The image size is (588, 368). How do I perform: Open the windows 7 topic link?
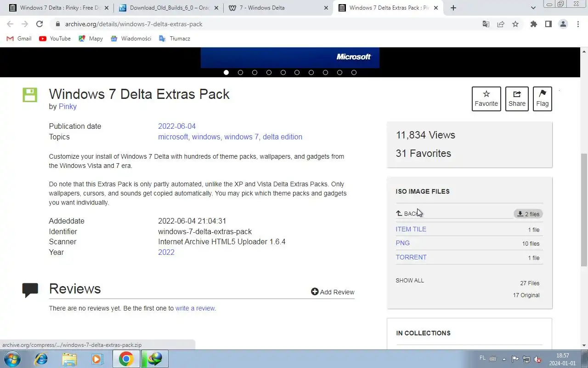click(x=241, y=137)
